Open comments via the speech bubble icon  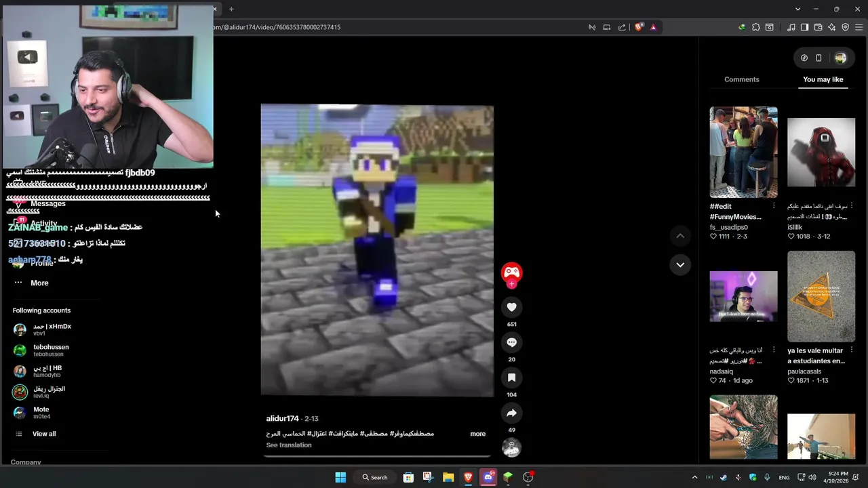[511, 342]
